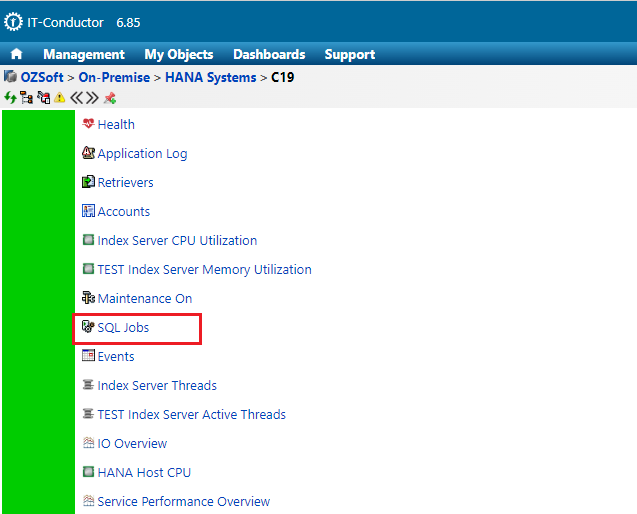Open the Application Log item
Image resolution: width=637 pixels, height=514 pixels.
click(x=142, y=154)
